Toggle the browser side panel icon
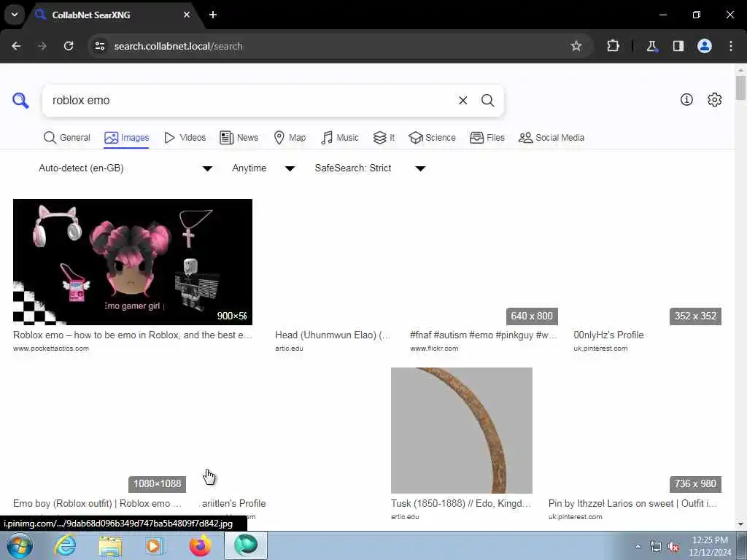747x560 pixels. pyautogui.click(x=678, y=46)
